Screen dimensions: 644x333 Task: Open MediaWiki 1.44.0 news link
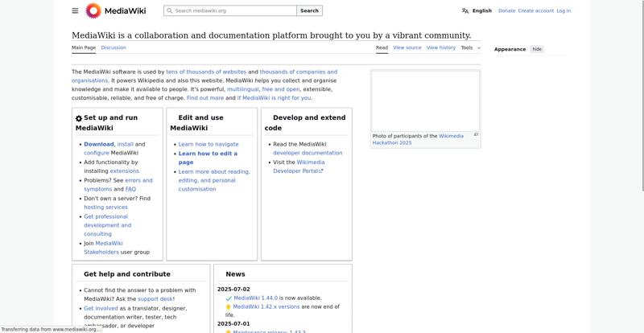click(x=255, y=298)
